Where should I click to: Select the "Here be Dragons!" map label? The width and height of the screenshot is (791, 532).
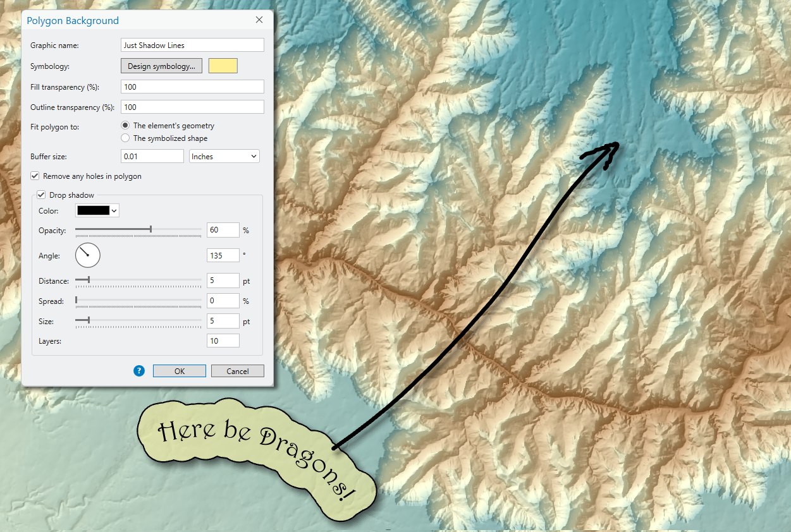(x=256, y=459)
